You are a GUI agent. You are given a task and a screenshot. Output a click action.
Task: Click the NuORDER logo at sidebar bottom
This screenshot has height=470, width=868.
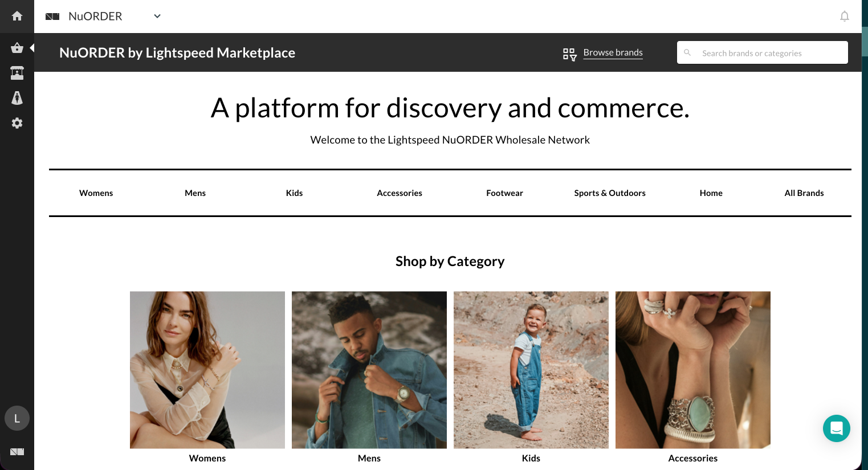[17, 452]
